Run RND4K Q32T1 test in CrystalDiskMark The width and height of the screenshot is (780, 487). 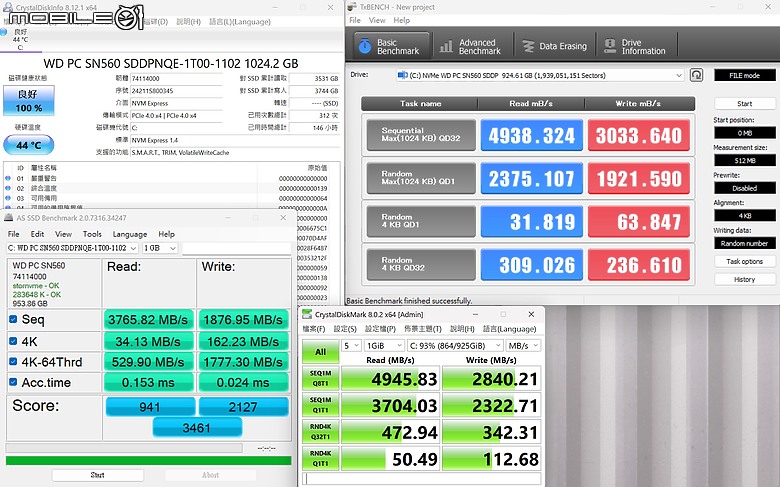pos(320,432)
